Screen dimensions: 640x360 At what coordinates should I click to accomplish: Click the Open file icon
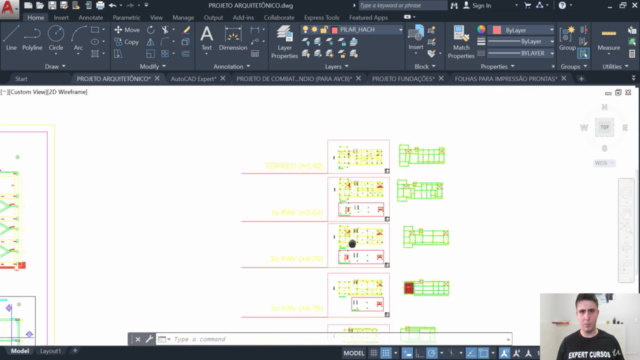(40, 5)
